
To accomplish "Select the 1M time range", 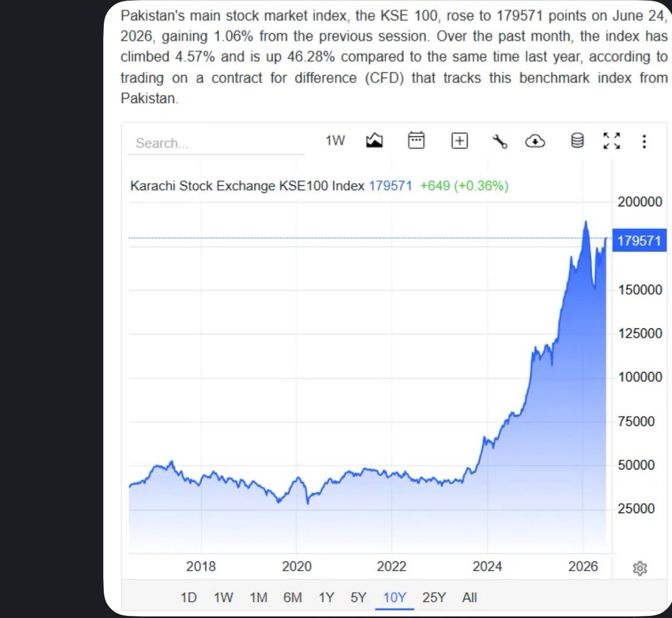I will point(258,598).
